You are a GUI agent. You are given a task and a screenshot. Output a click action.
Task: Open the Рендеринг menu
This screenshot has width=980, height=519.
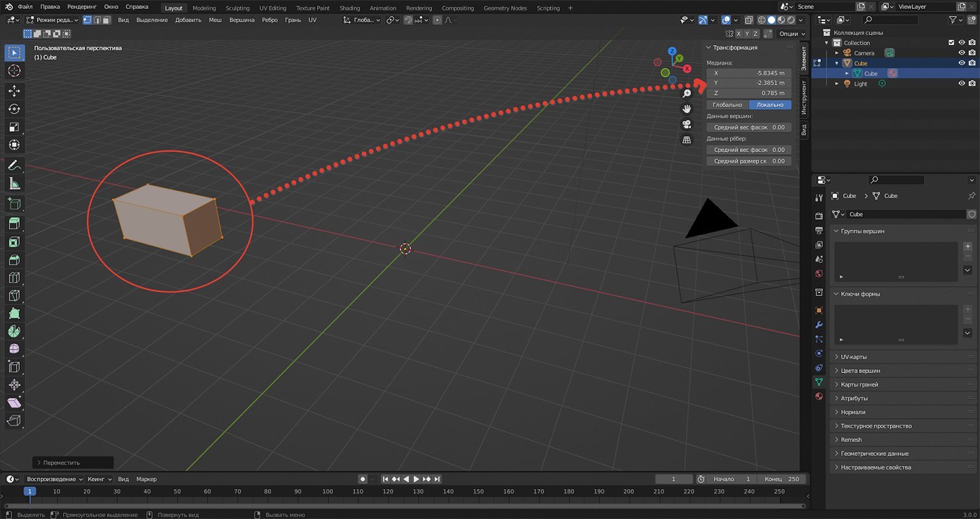(x=81, y=6)
